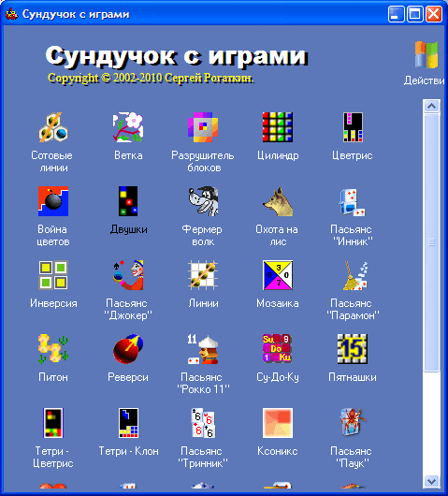
Task: Open Война цветов bomb icon
Action: click(x=53, y=201)
